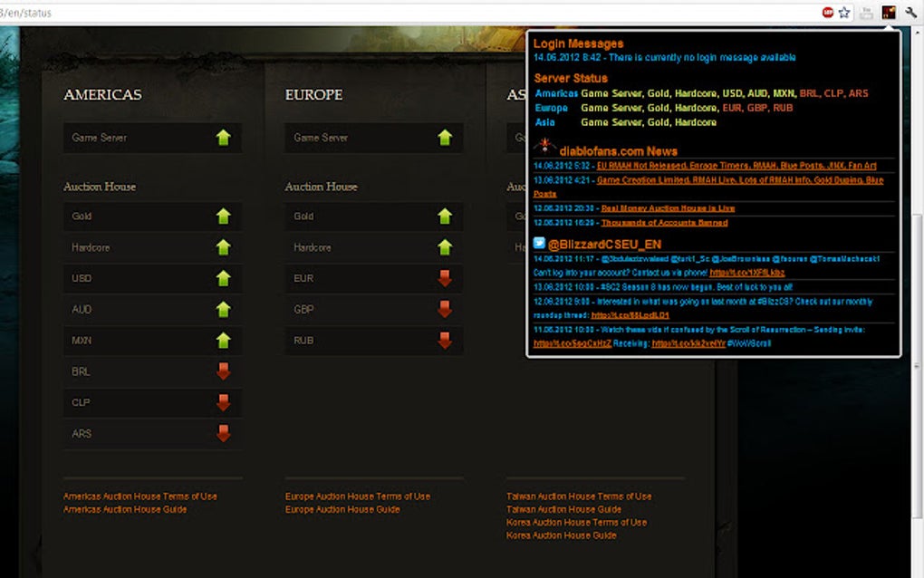
Task: Bookmark this page with the star icon
Action: [x=844, y=13]
